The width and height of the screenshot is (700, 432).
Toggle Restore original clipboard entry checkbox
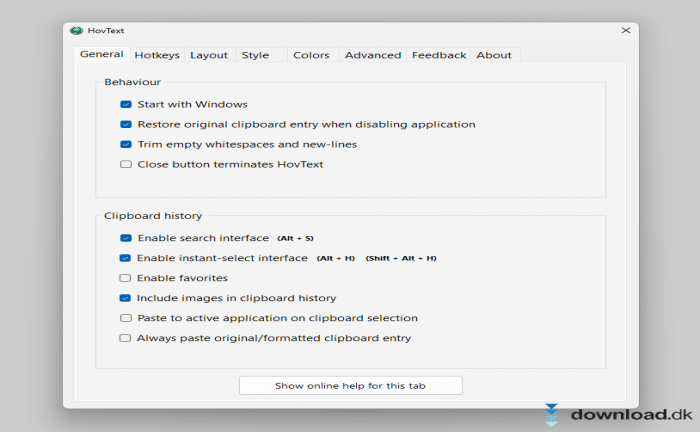tap(126, 125)
